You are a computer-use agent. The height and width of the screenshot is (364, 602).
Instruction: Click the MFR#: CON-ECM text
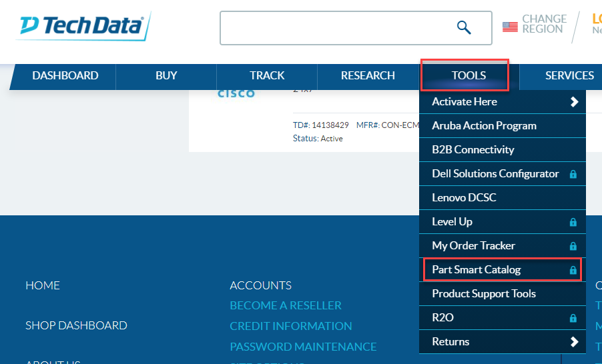387,125
